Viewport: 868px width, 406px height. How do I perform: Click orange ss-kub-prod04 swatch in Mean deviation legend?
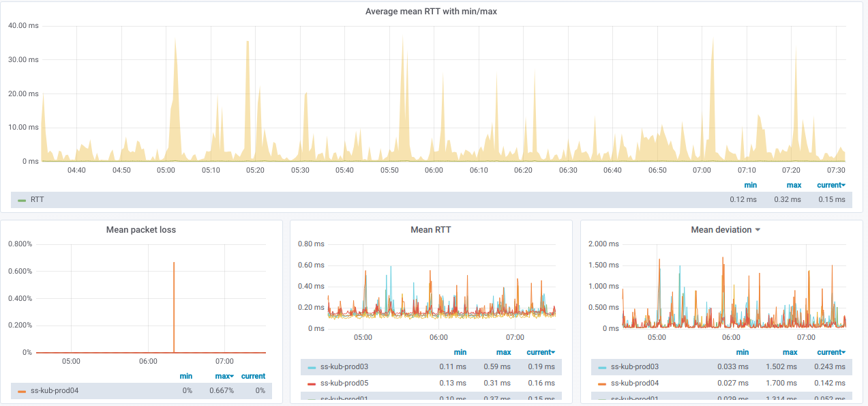coord(602,383)
